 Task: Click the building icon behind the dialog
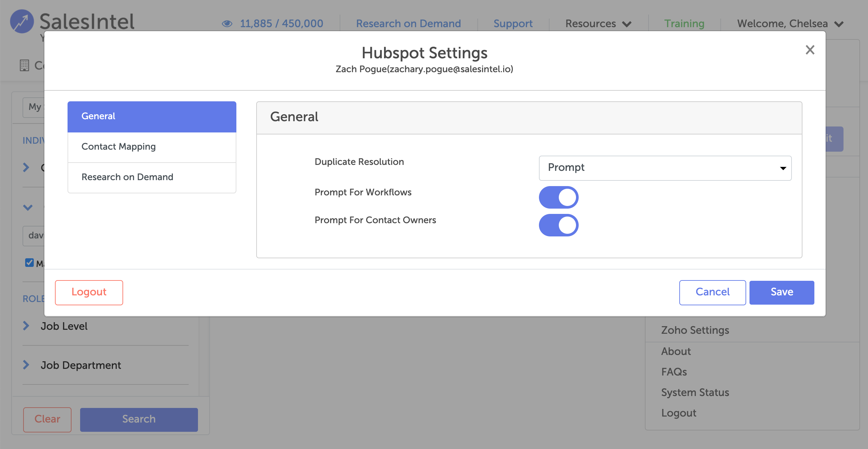pyautogui.click(x=24, y=65)
